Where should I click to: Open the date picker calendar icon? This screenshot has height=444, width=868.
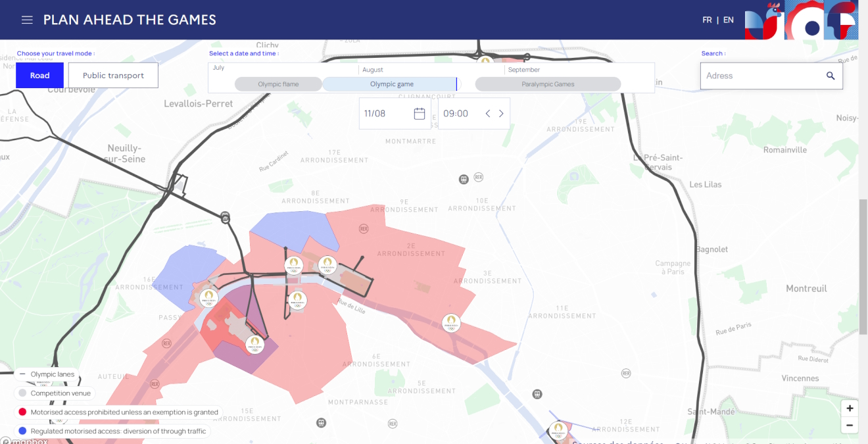coord(419,113)
